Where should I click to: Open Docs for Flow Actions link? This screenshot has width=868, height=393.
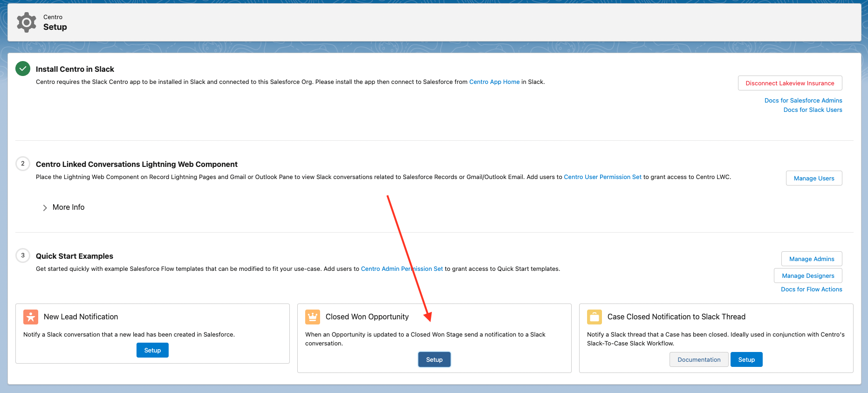click(x=812, y=289)
